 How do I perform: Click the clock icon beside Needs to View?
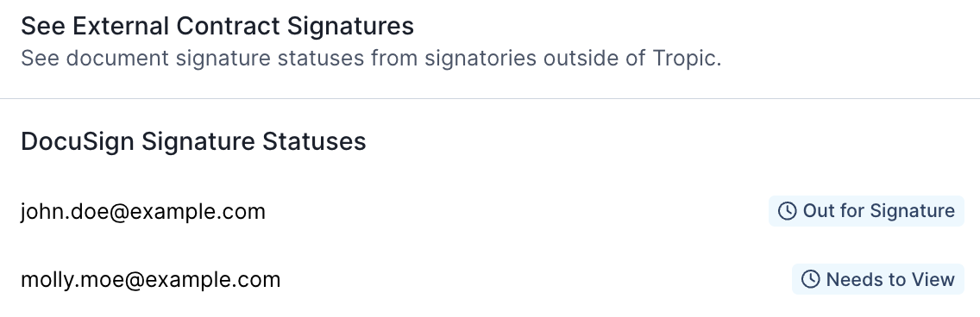810,279
